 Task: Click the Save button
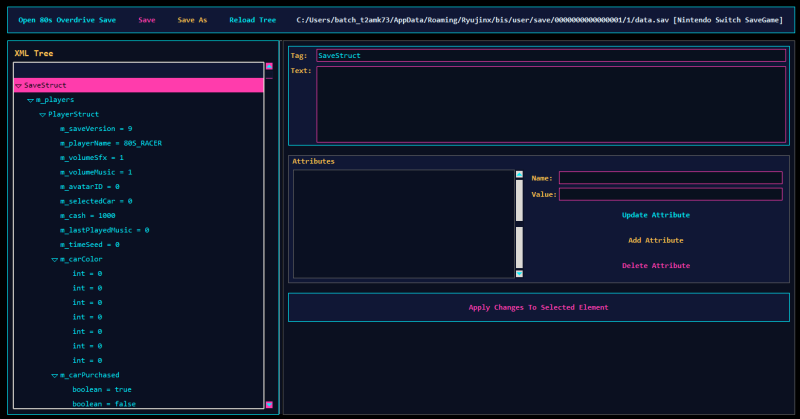coord(146,20)
